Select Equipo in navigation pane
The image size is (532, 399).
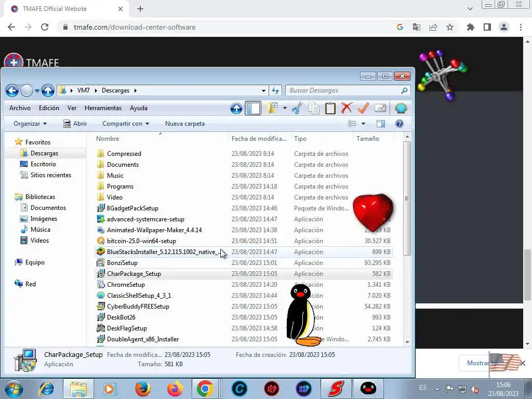pos(35,262)
